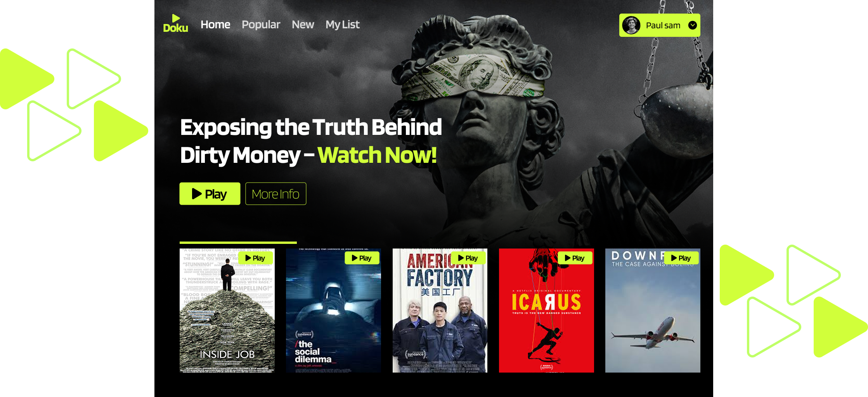
Task: Play the Downfall Boeing documentary
Action: click(681, 258)
